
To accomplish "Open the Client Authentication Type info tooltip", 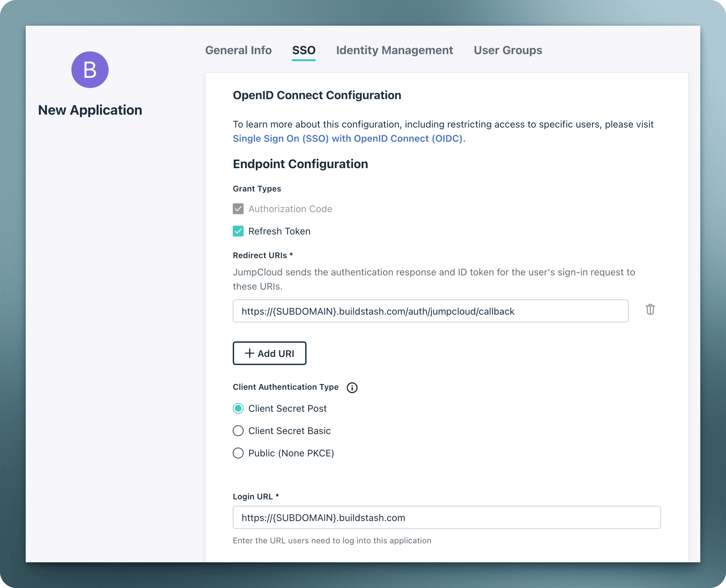I will [352, 388].
